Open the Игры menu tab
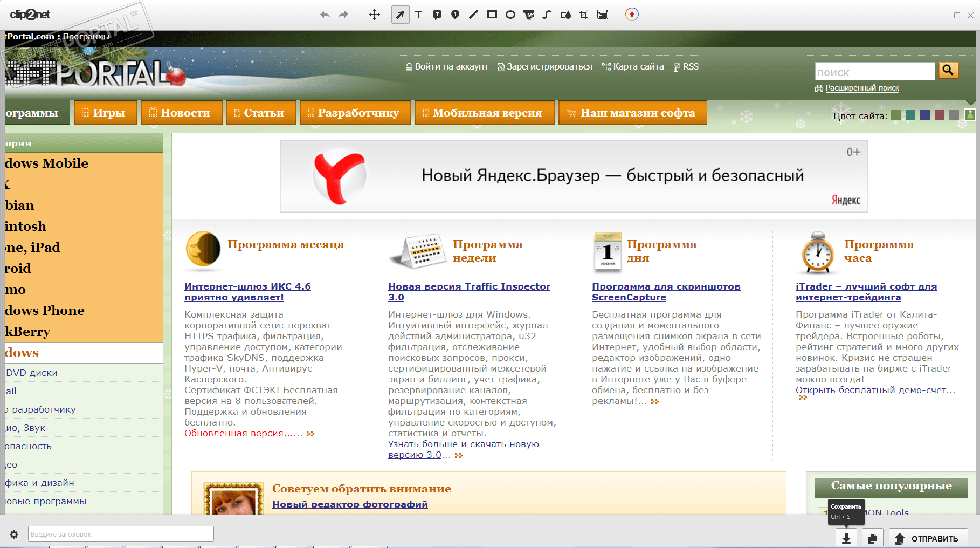Viewport: 980px width, 548px height. click(106, 113)
